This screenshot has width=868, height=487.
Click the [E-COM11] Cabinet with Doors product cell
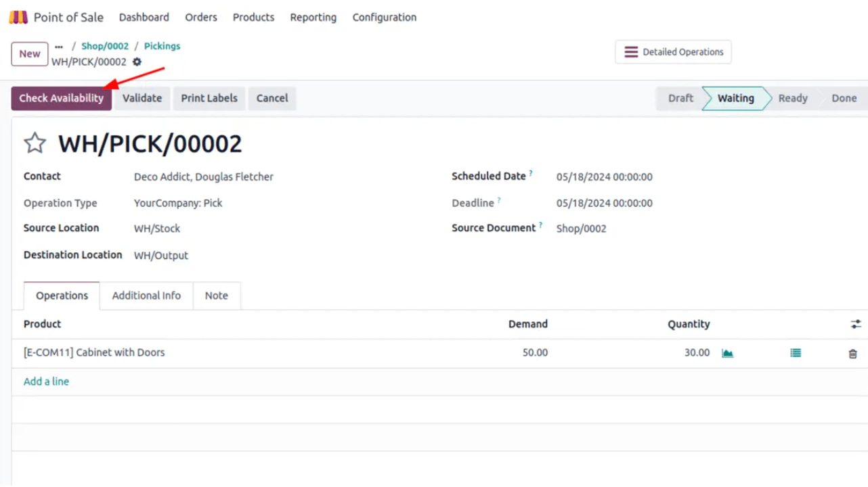pos(94,352)
